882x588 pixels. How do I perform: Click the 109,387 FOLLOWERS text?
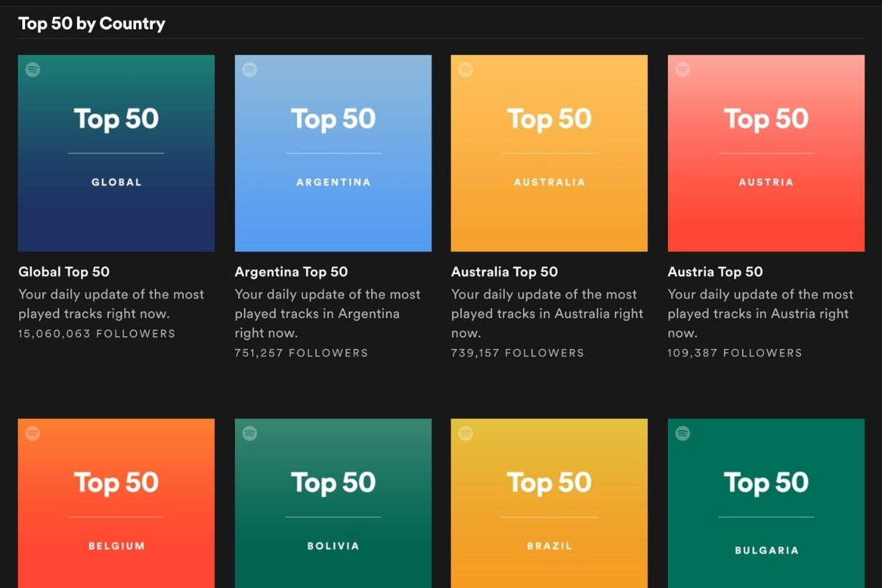(x=735, y=353)
